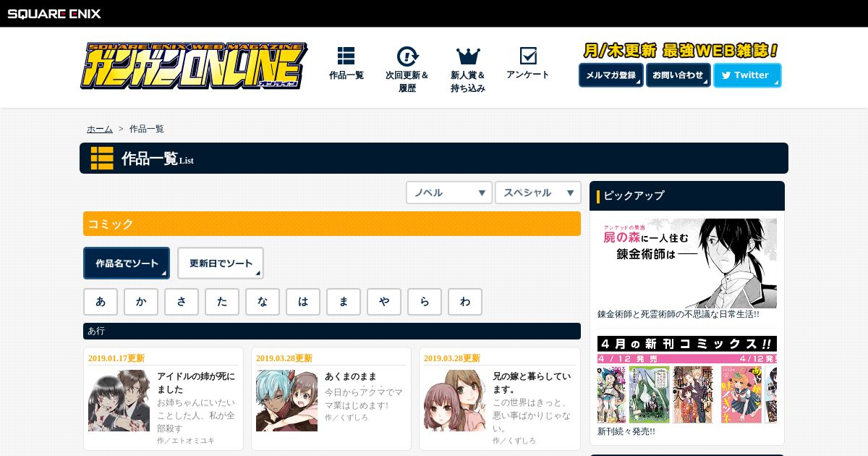Open アンケート checkbox icon
This screenshot has width=868, height=456.
[528, 56]
